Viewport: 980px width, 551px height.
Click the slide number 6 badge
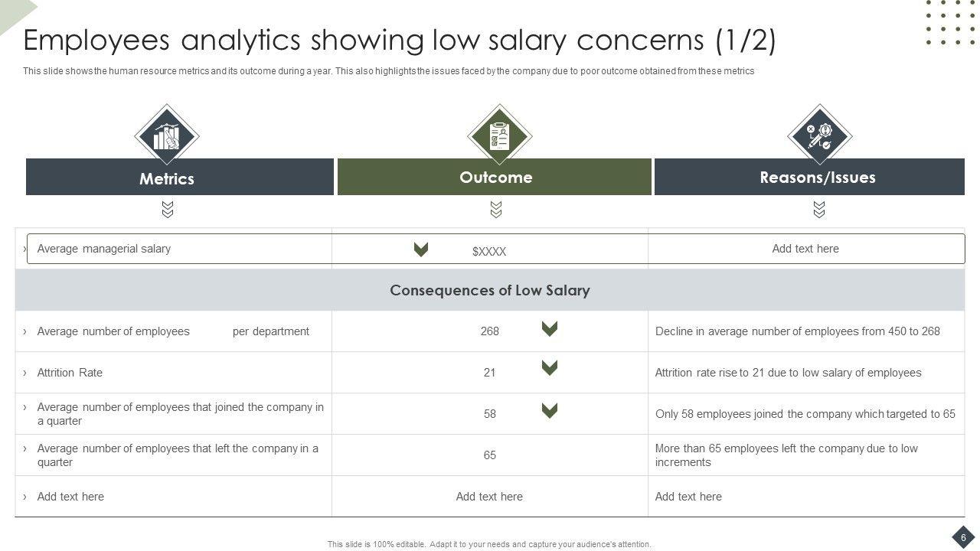963,536
